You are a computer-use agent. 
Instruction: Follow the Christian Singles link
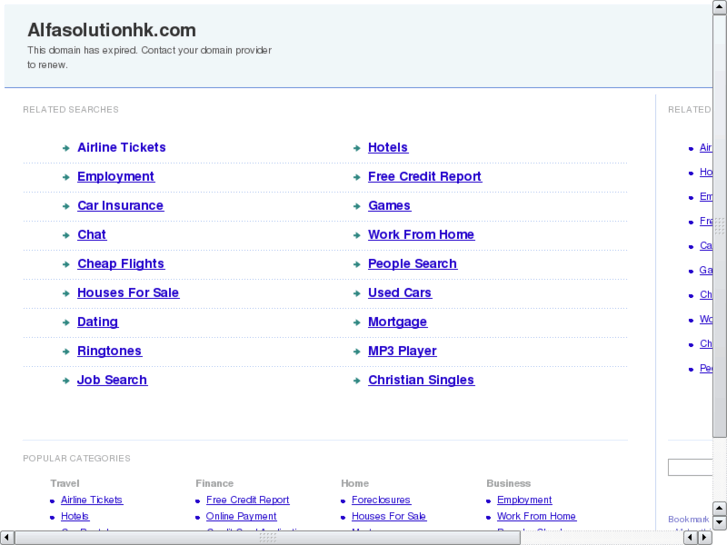pyautogui.click(x=421, y=381)
